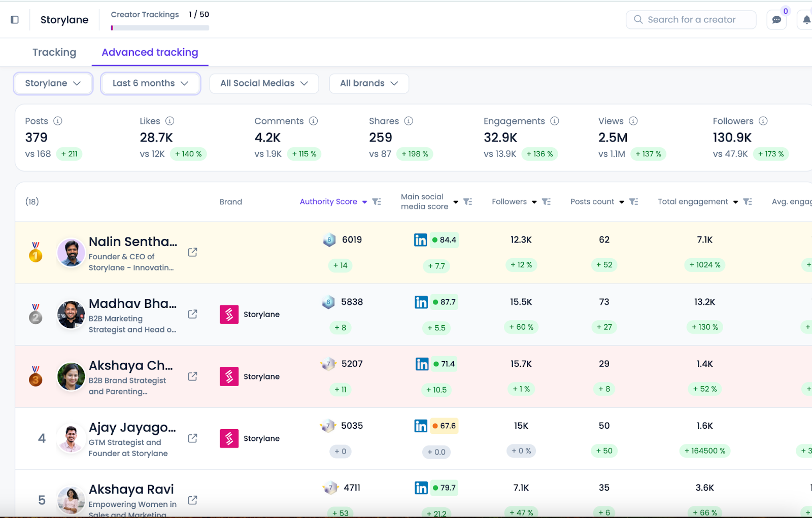
Task: Open Akshaya Ch creator name
Action: click(131, 365)
